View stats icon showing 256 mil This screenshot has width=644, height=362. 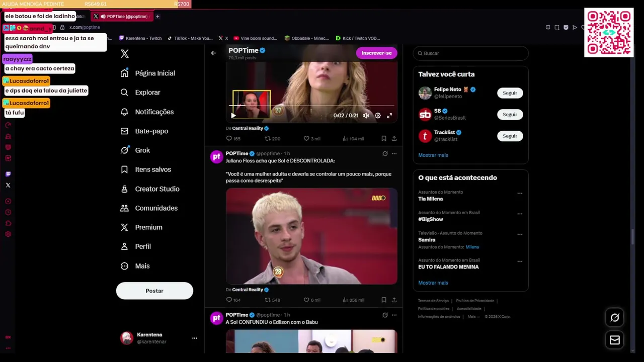345,300
